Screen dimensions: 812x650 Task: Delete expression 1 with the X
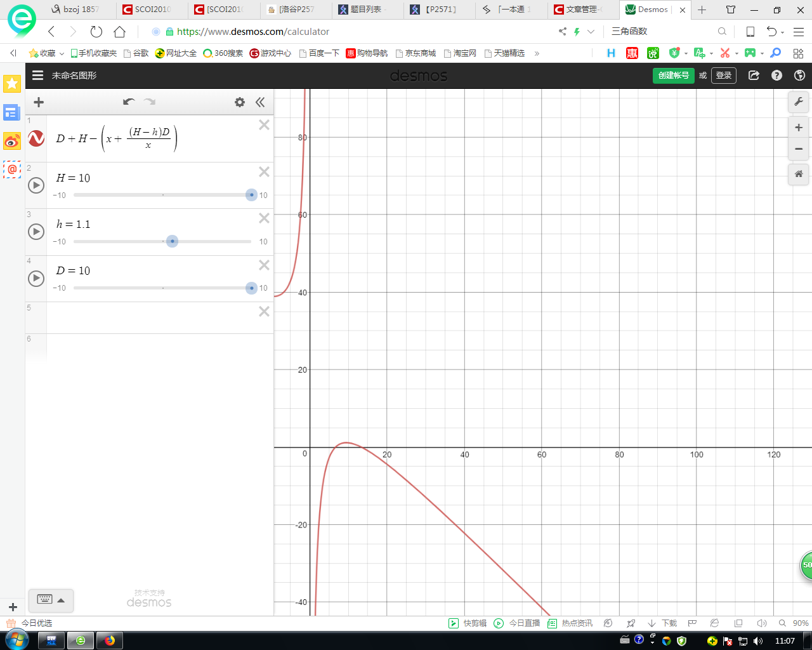(265, 125)
